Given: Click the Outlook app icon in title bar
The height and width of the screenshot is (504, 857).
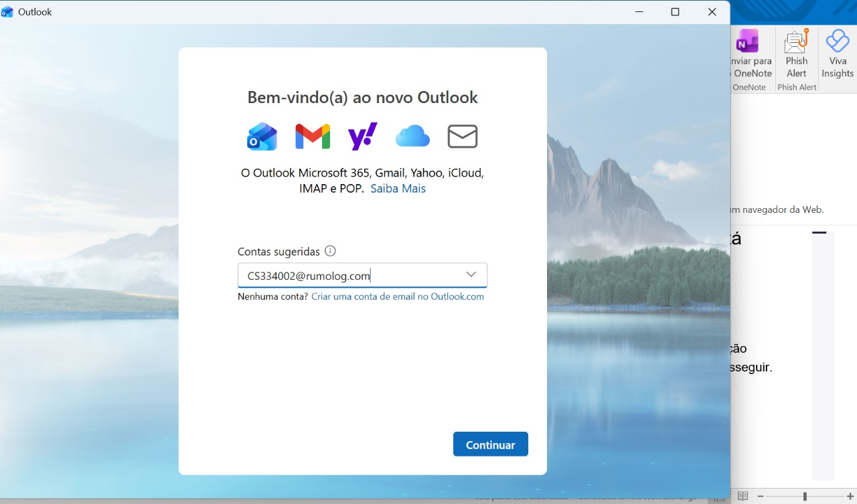Looking at the screenshot, I should tap(7, 12).
